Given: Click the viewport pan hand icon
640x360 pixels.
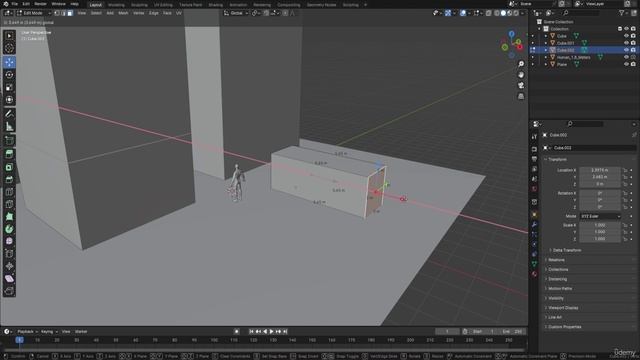Looking at the screenshot, I should (521, 75).
